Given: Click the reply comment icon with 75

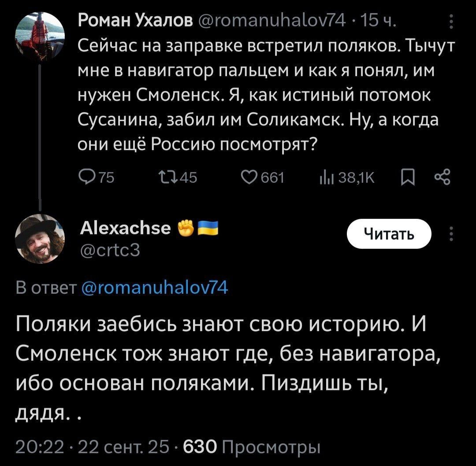Looking at the screenshot, I should (84, 178).
